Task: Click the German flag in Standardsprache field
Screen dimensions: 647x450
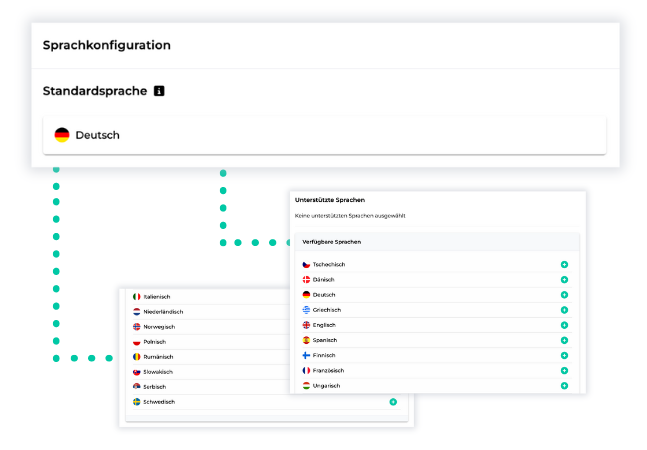Action: click(62, 135)
